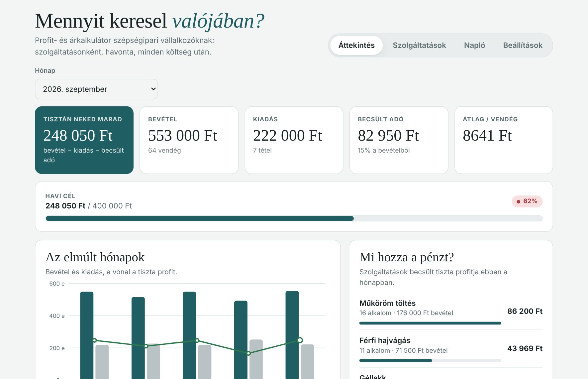Click the "248 050 Ft / 400 000 Ft" goal text
Viewport: 588px width, 379px height.
[x=89, y=206]
